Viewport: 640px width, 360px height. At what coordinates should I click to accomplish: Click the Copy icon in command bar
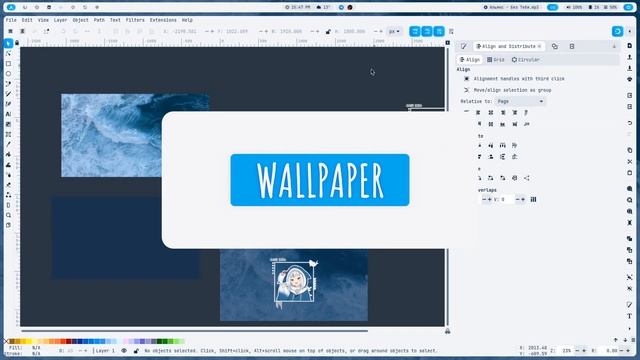629,150
